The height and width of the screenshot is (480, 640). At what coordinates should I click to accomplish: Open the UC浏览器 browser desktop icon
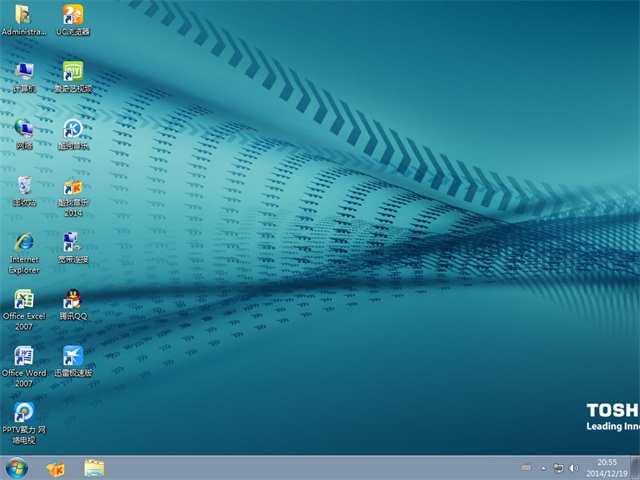(x=72, y=16)
